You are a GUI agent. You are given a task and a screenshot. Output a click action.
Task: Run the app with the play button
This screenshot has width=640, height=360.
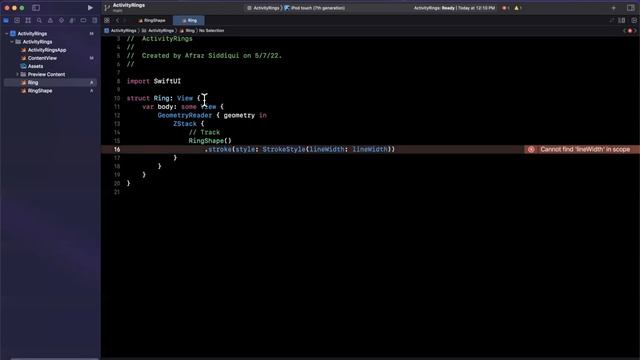[90, 8]
